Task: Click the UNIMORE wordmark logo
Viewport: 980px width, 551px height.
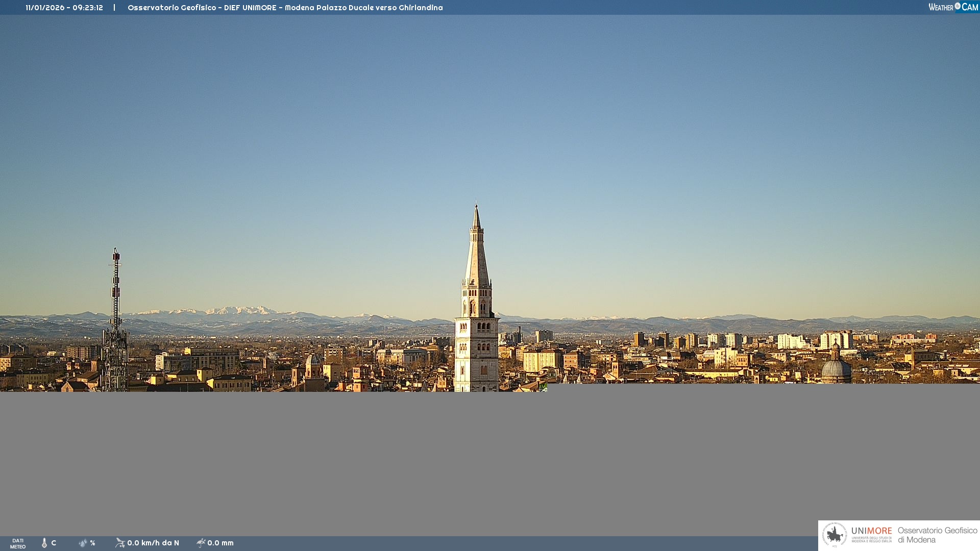Action: [x=871, y=531]
